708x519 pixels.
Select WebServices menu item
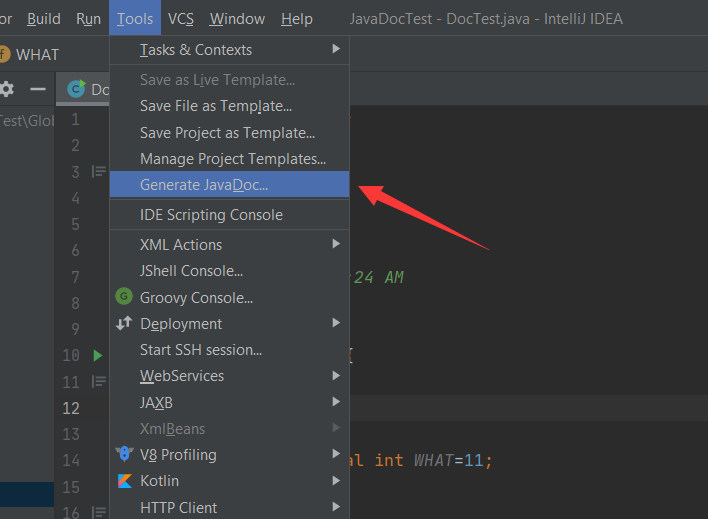229,376
